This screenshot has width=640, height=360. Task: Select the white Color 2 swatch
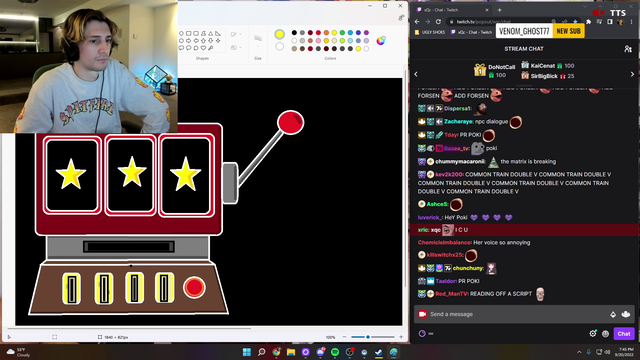[x=280, y=47]
